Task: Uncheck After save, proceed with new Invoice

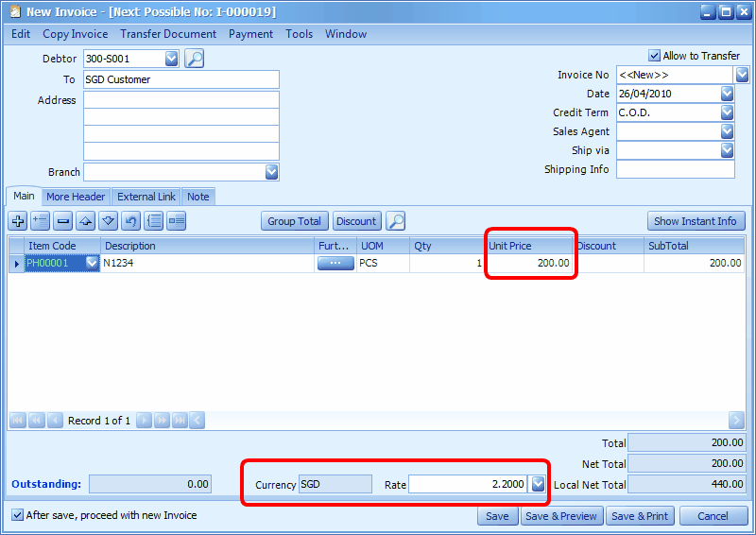Action: pyautogui.click(x=18, y=515)
